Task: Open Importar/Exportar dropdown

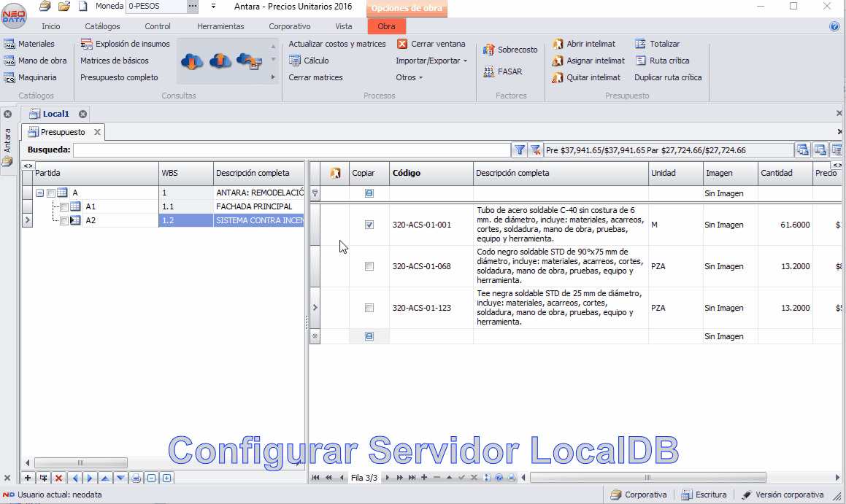Action: pyautogui.click(x=431, y=61)
